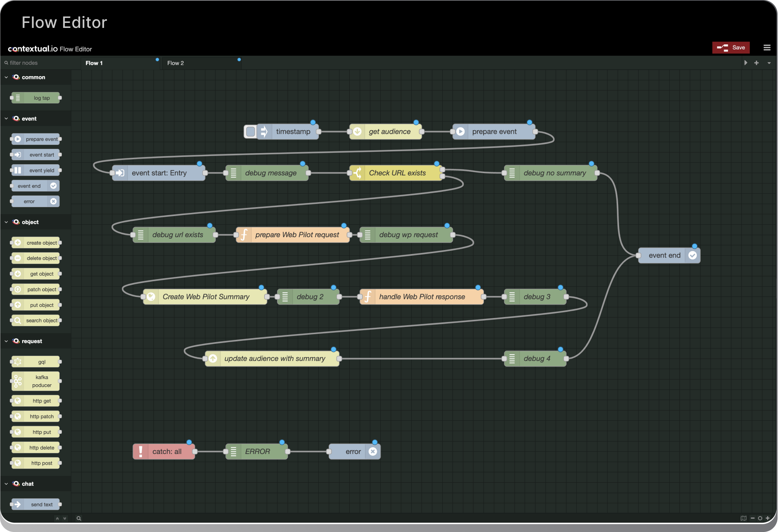Image resolution: width=784 pixels, height=532 pixels.
Task: Select the debug url exists node
Action: tap(174, 235)
